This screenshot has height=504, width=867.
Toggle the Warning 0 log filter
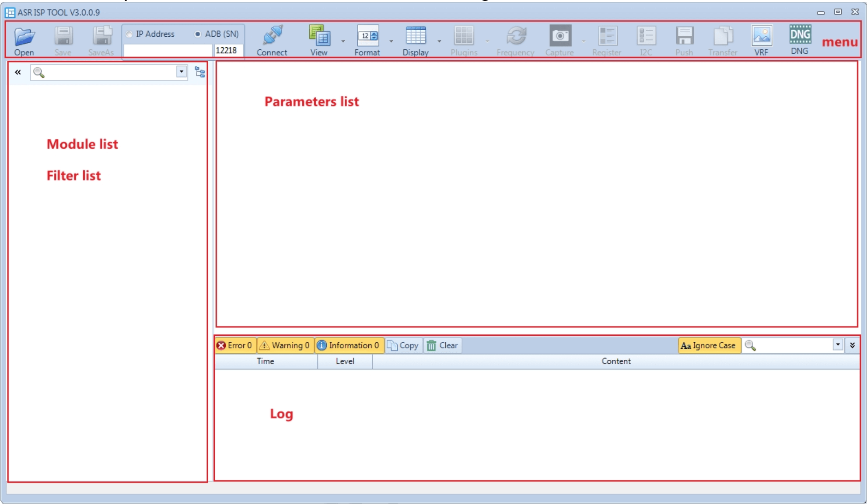285,345
